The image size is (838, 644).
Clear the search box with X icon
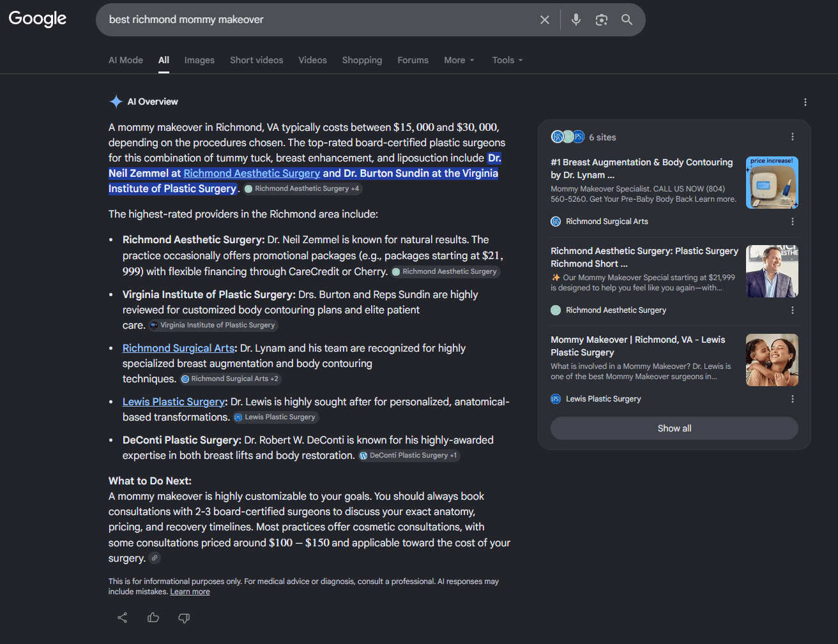[x=545, y=20]
